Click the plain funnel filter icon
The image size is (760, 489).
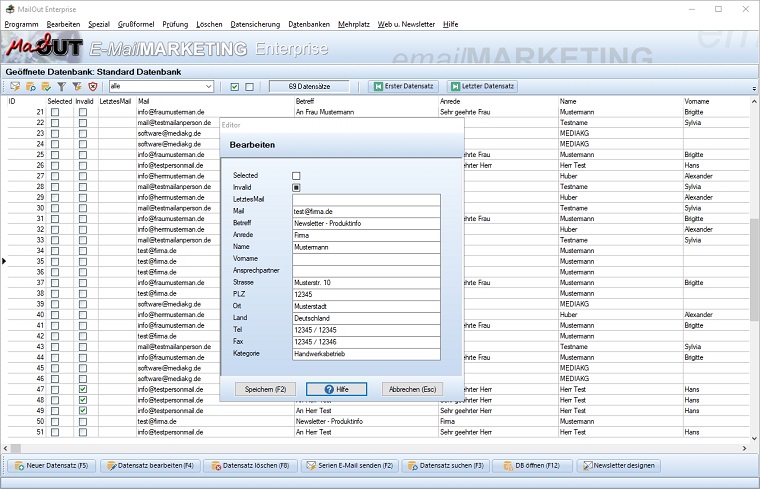(x=62, y=86)
